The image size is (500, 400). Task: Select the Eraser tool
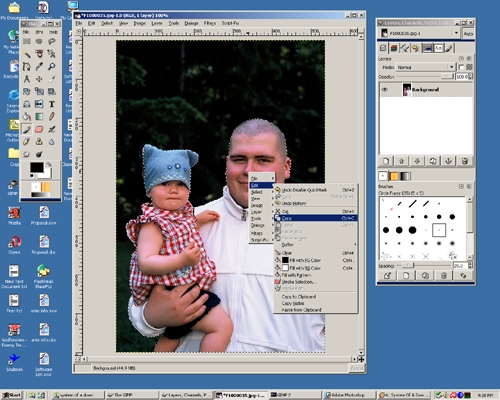coord(39,129)
